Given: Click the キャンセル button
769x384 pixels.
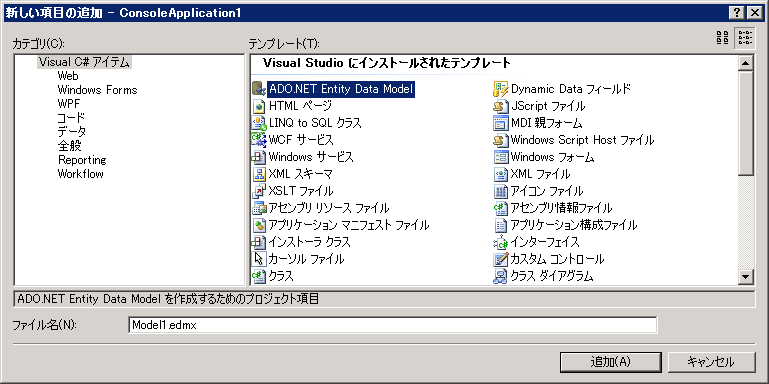Looking at the screenshot, I should tap(711, 362).
